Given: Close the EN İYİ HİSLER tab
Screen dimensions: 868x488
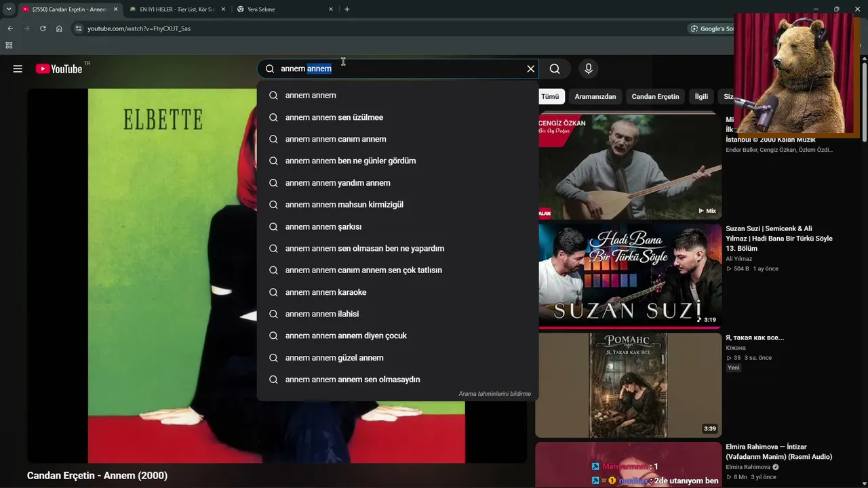Looking at the screenshot, I should coord(223,9).
